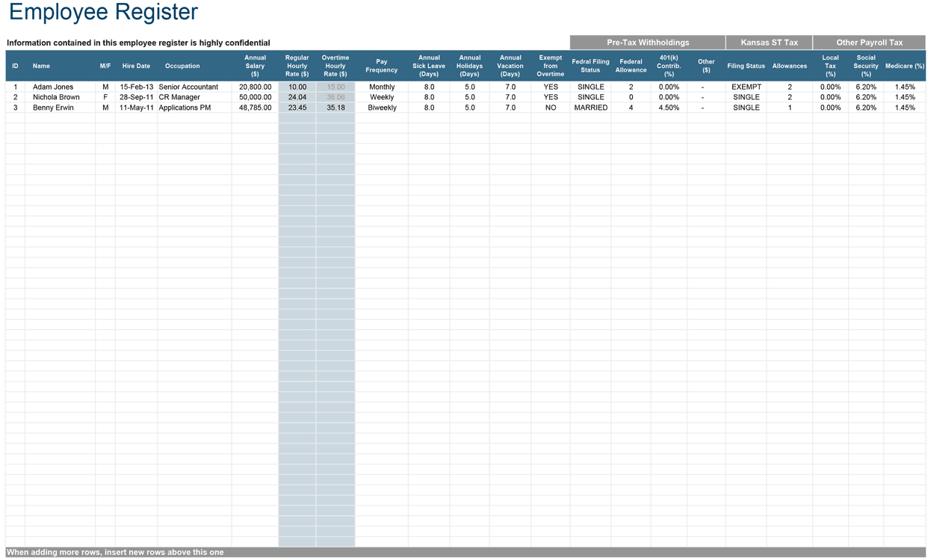Click the "Local Tax (%)" header

830,66
